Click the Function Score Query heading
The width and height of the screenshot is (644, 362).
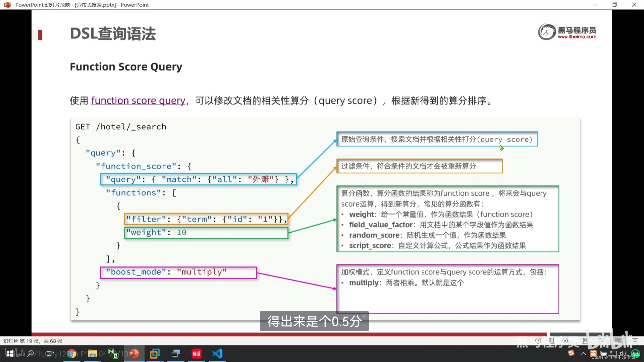(x=126, y=67)
